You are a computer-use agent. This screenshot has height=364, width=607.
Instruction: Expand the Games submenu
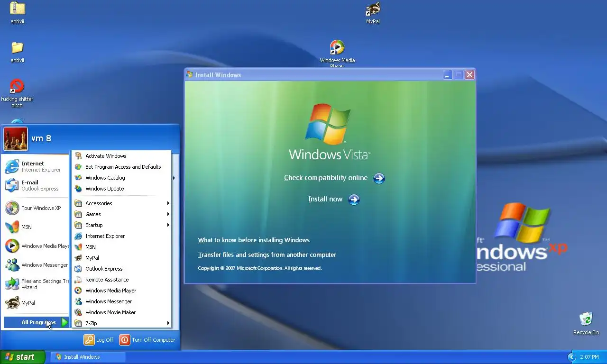pyautogui.click(x=122, y=214)
